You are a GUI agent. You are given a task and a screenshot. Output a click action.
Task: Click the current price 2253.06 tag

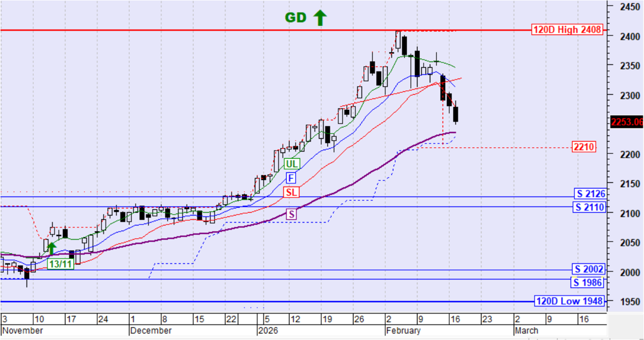627,122
